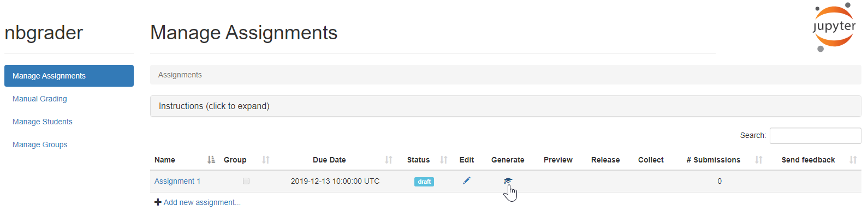Open Manage Assignments in sidebar
This screenshot has width=868, height=223.
69,76
